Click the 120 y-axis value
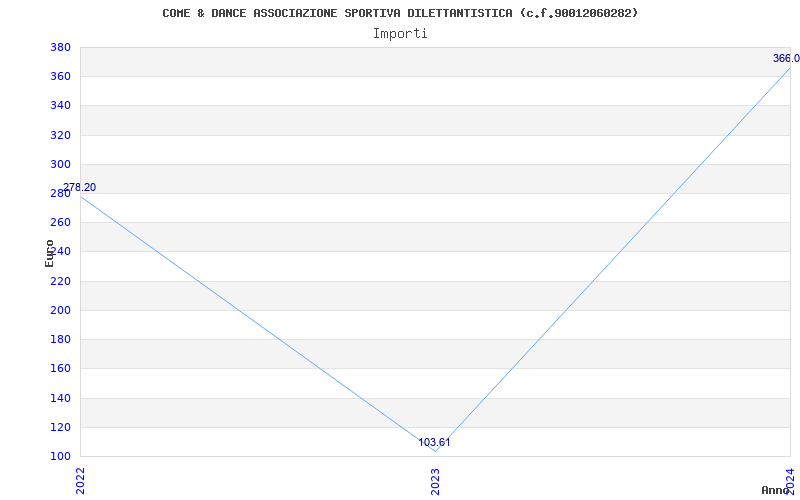 pyautogui.click(x=60, y=427)
